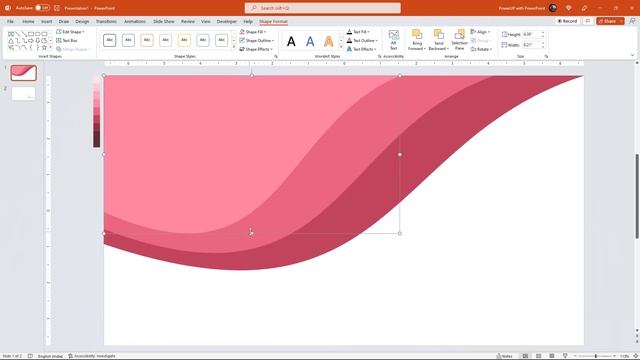Click Send Backward
Screen dimensions: 640x360
click(438, 40)
